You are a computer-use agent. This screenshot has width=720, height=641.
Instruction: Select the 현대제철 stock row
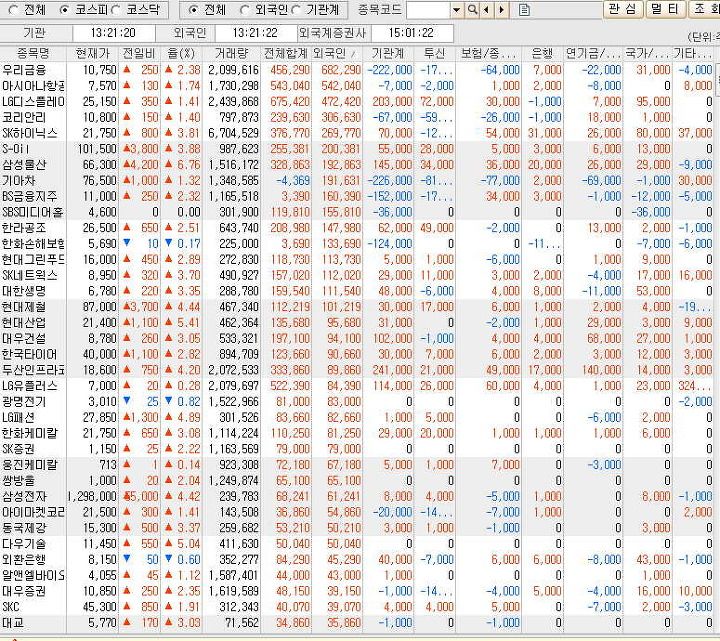click(x=356, y=307)
